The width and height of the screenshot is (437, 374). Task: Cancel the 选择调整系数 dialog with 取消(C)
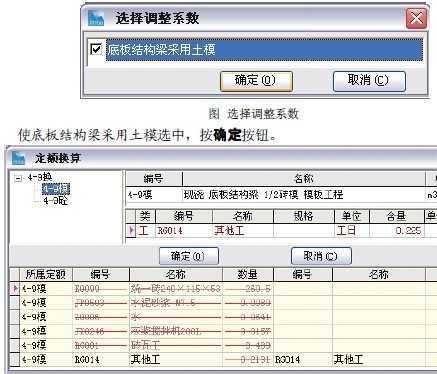(x=369, y=81)
